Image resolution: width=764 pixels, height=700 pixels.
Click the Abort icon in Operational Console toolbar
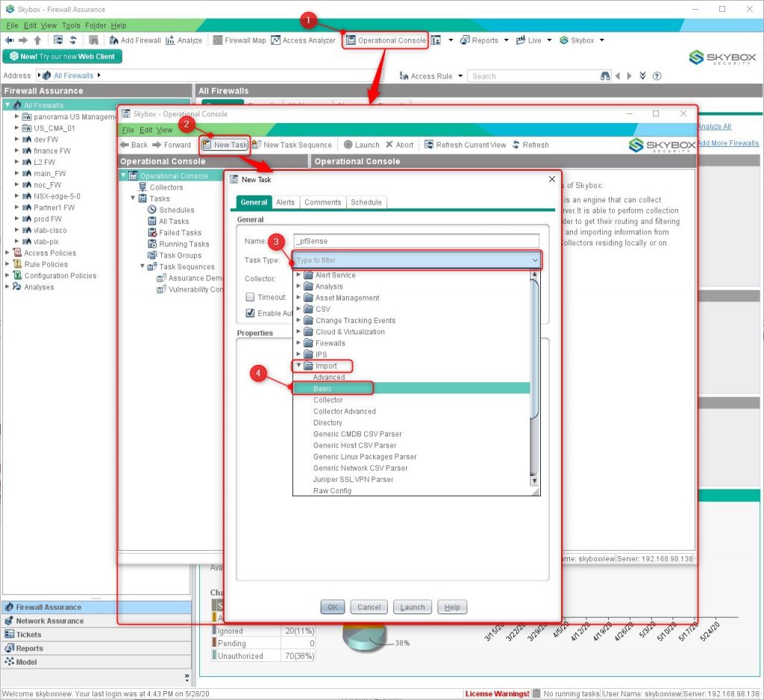pyautogui.click(x=389, y=145)
